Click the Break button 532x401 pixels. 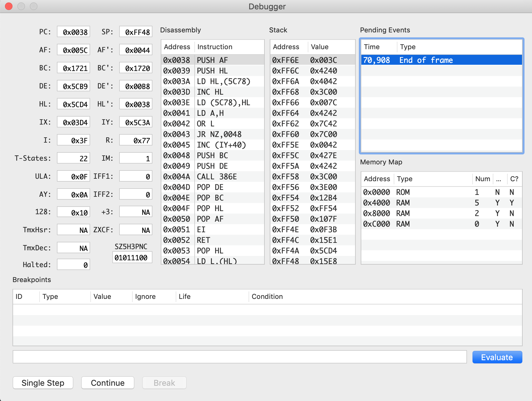tap(164, 383)
